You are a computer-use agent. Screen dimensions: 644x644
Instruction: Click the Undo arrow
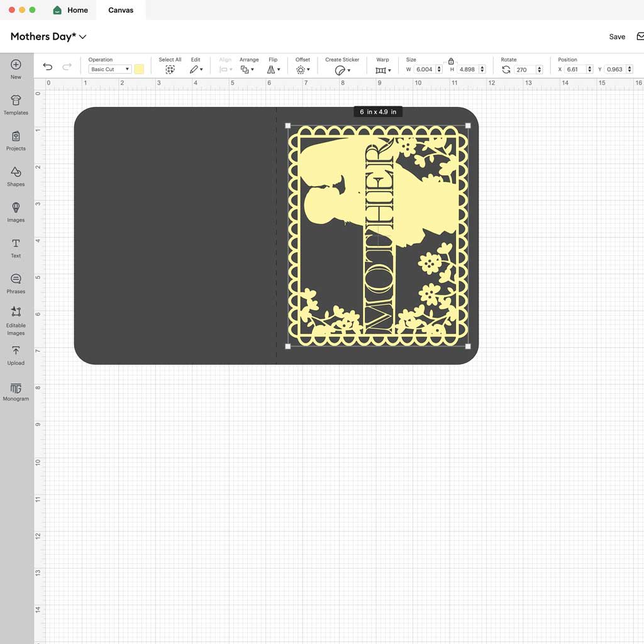48,67
